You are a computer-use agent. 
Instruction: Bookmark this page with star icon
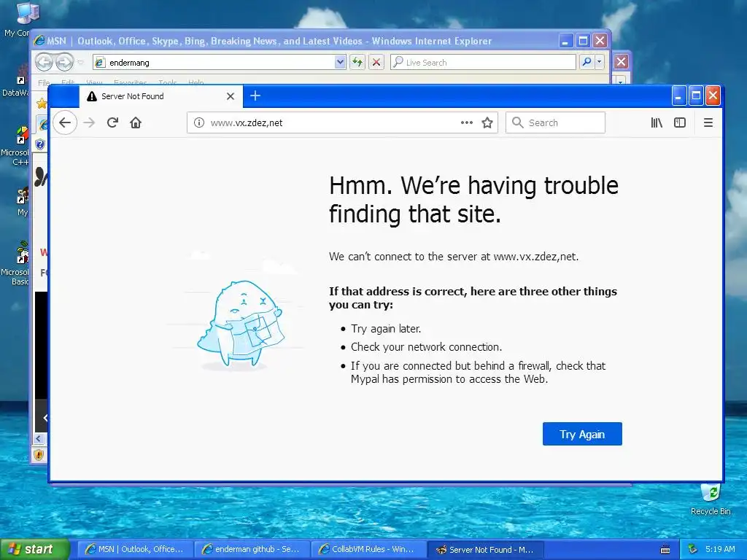487,122
